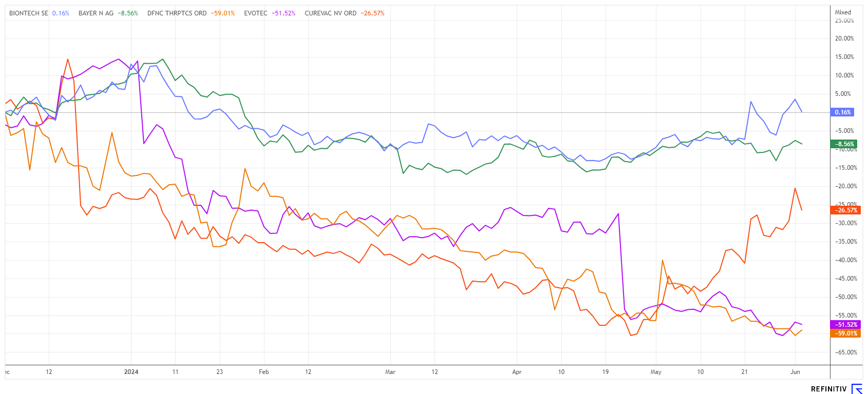Select the BAYER N AG legend label
868x394 pixels.
click(x=96, y=13)
